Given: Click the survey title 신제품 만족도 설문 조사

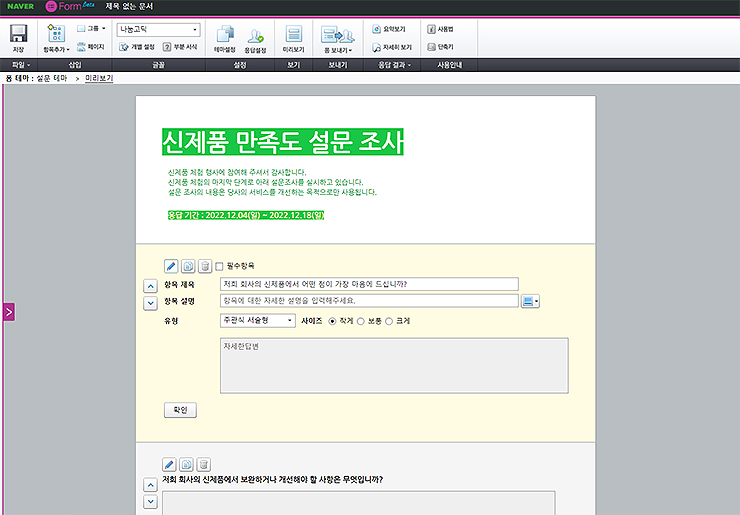Looking at the screenshot, I should point(283,142).
